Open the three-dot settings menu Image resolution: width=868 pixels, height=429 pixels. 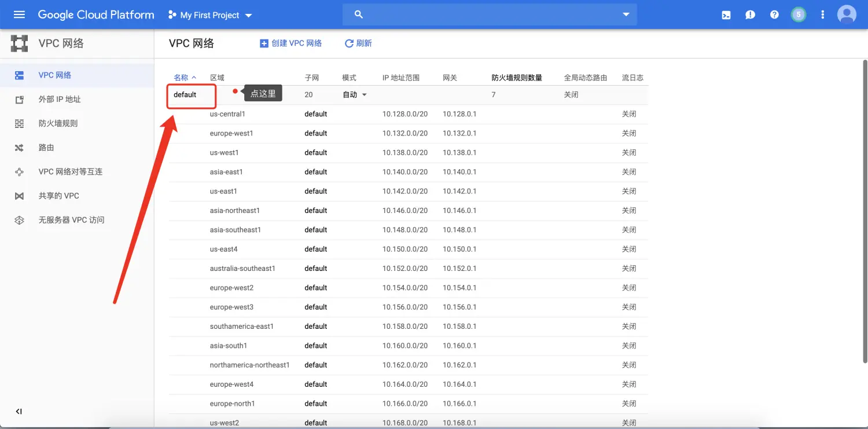tap(822, 15)
